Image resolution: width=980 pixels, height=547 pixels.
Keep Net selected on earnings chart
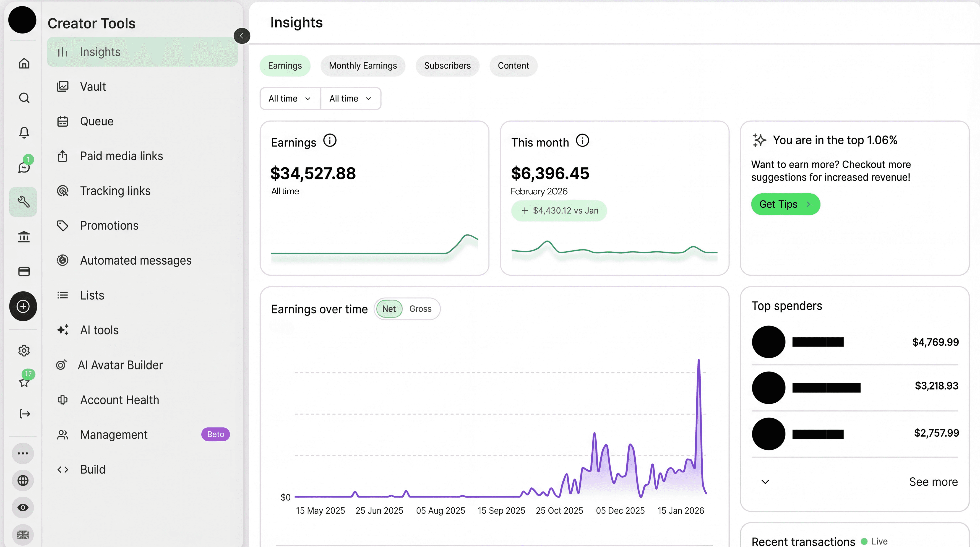coord(389,309)
